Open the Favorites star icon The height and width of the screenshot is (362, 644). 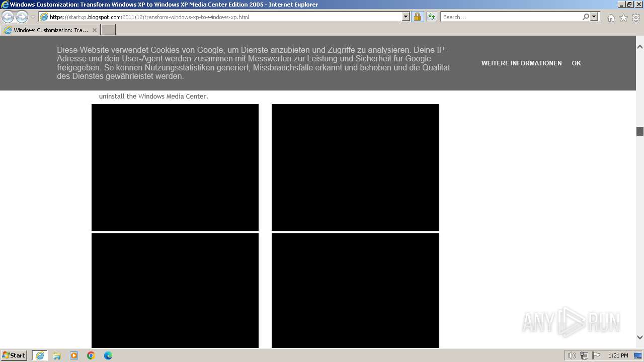pos(623,18)
